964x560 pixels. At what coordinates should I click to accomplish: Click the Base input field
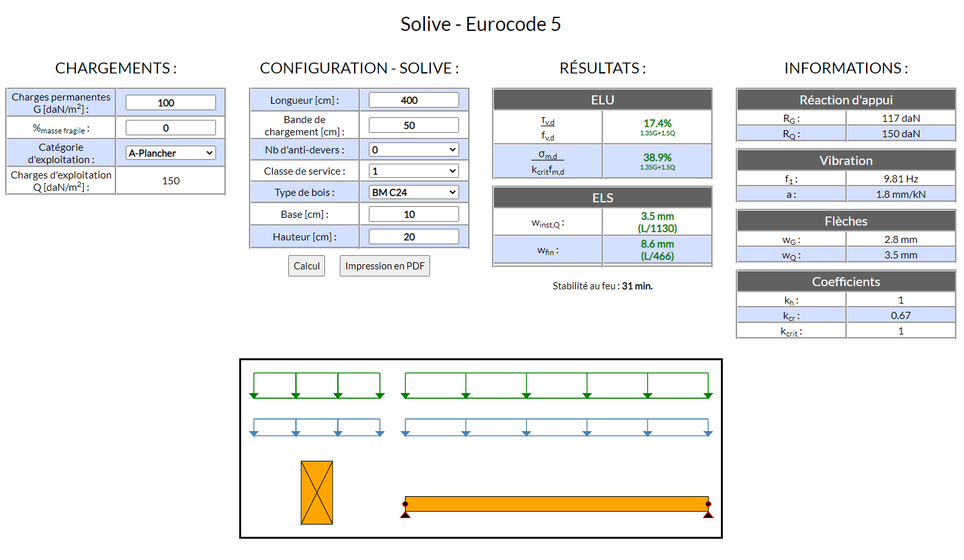tap(413, 215)
